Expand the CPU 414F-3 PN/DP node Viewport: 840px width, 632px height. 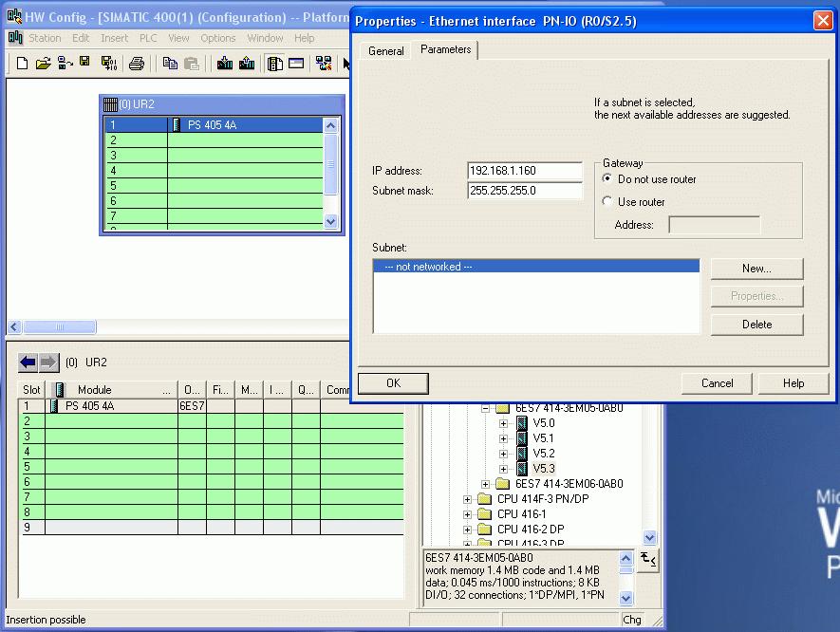tap(467, 499)
